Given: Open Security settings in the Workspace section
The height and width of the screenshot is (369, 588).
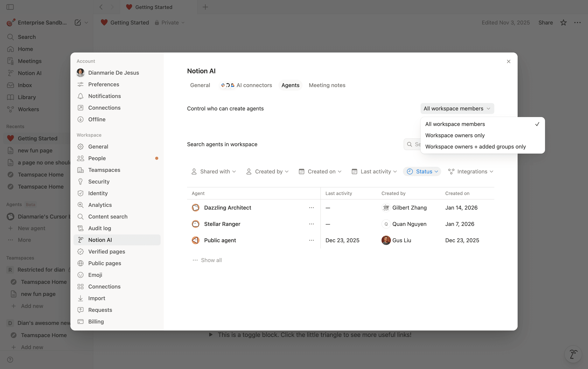Looking at the screenshot, I should [x=99, y=181].
